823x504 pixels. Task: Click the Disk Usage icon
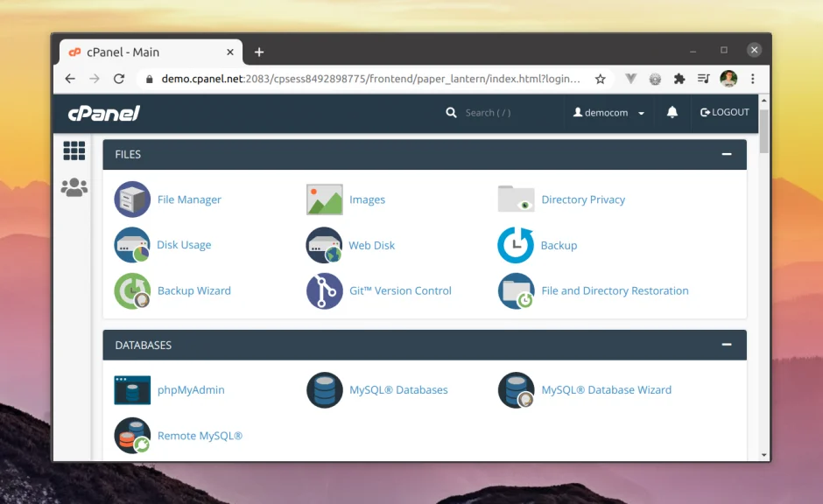(132, 245)
